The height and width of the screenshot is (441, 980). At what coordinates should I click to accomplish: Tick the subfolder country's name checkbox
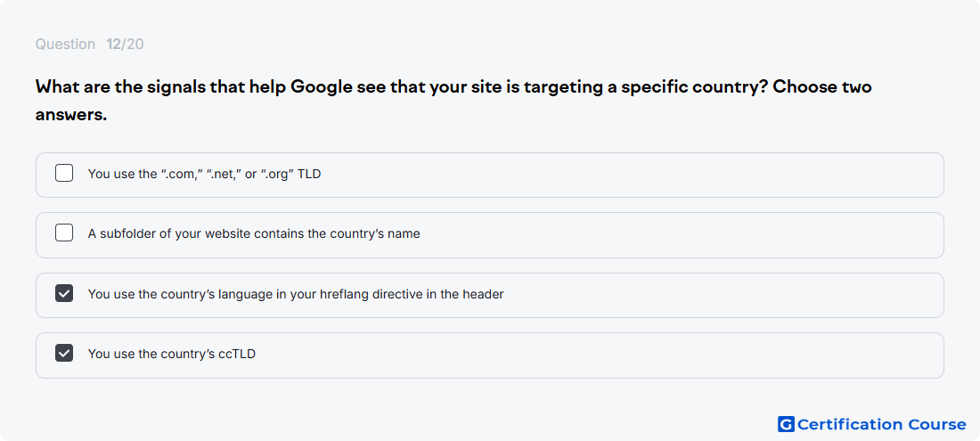pyautogui.click(x=64, y=233)
